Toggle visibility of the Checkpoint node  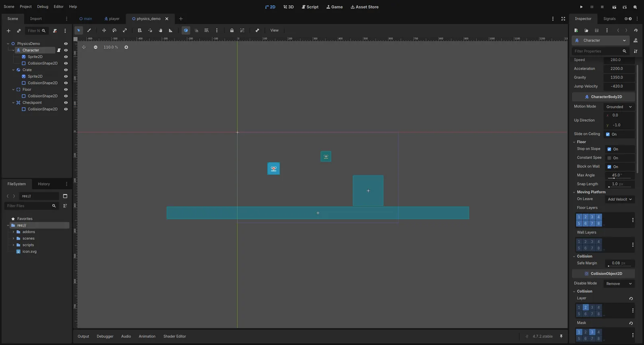tap(66, 103)
